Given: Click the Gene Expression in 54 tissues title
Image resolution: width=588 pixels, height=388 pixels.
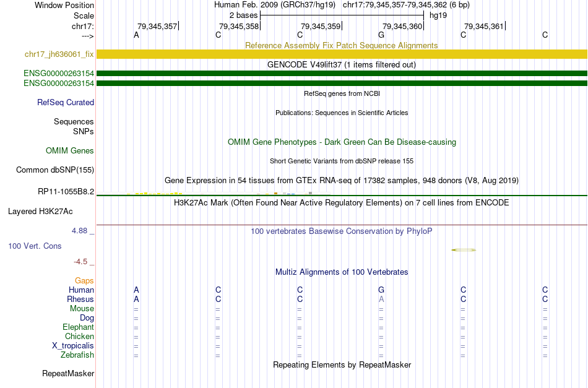Looking at the screenshot, I should click(x=342, y=180).
